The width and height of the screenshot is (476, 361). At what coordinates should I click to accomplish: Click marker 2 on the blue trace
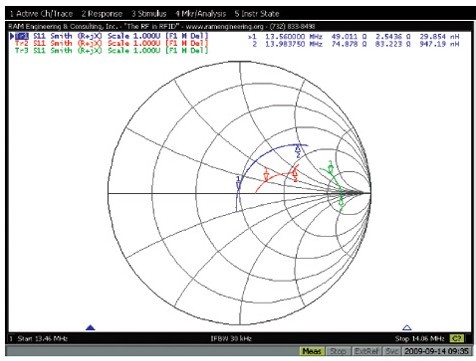point(298,151)
